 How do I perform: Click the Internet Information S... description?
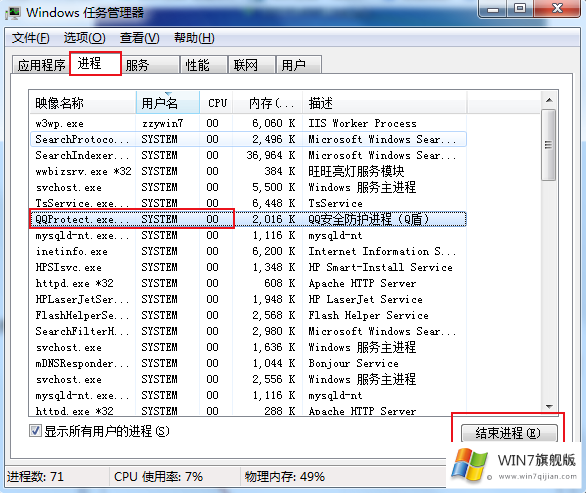382,251
